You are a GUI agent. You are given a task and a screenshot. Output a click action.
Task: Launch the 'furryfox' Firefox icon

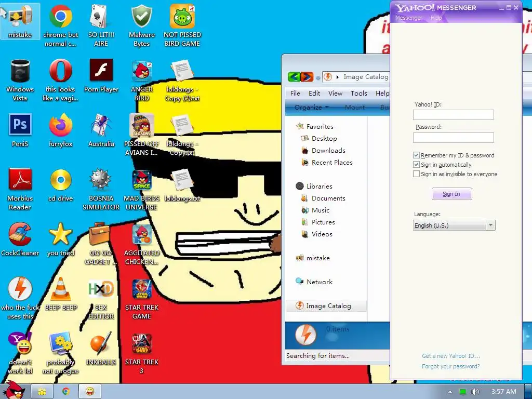[60, 130]
